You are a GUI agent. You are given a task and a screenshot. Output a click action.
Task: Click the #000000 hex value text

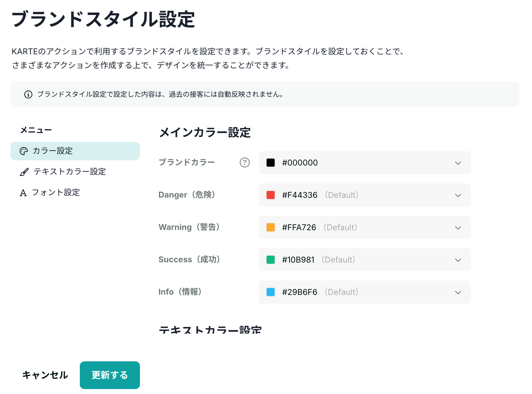(300, 163)
